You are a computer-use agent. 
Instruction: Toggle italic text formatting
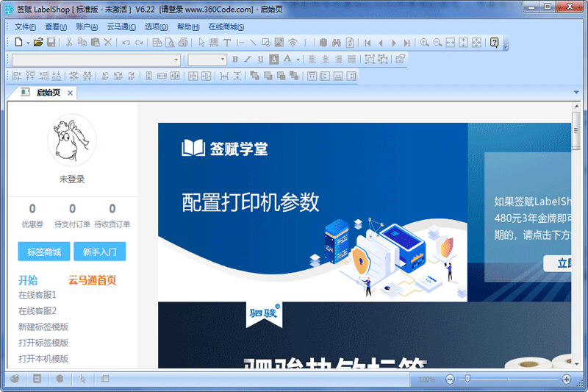248,60
